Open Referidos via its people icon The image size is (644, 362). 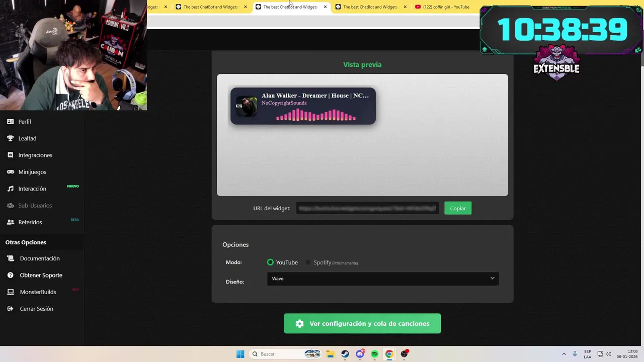point(10,222)
